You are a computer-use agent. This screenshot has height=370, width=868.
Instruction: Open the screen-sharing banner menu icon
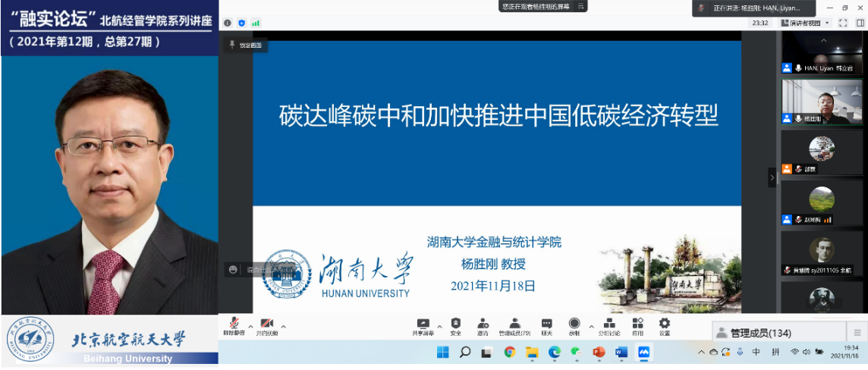coord(580,6)
